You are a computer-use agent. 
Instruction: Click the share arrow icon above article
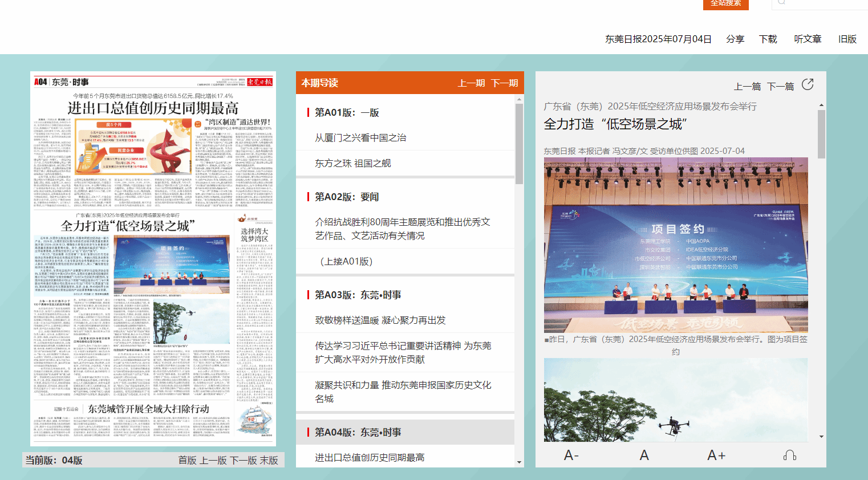(x=808, y=85)
